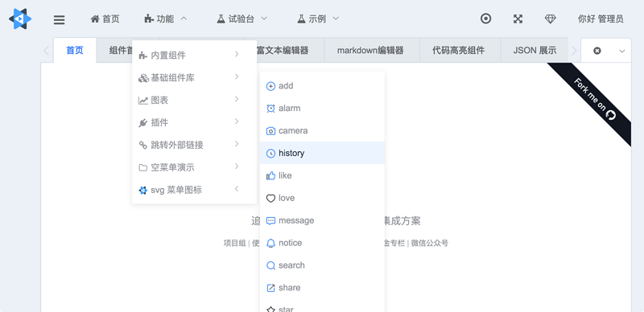Select the camera submenu item
The height and width of the screenshot is (312, 644).
322,130
